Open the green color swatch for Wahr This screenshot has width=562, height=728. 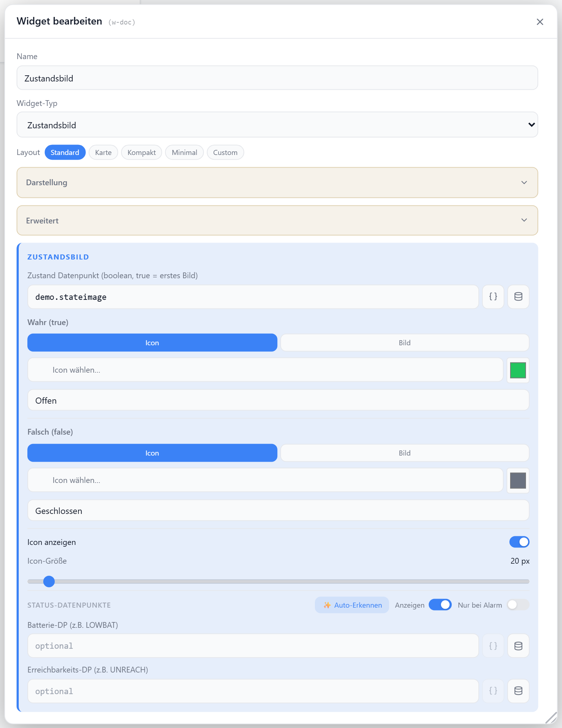pos(518,370)
